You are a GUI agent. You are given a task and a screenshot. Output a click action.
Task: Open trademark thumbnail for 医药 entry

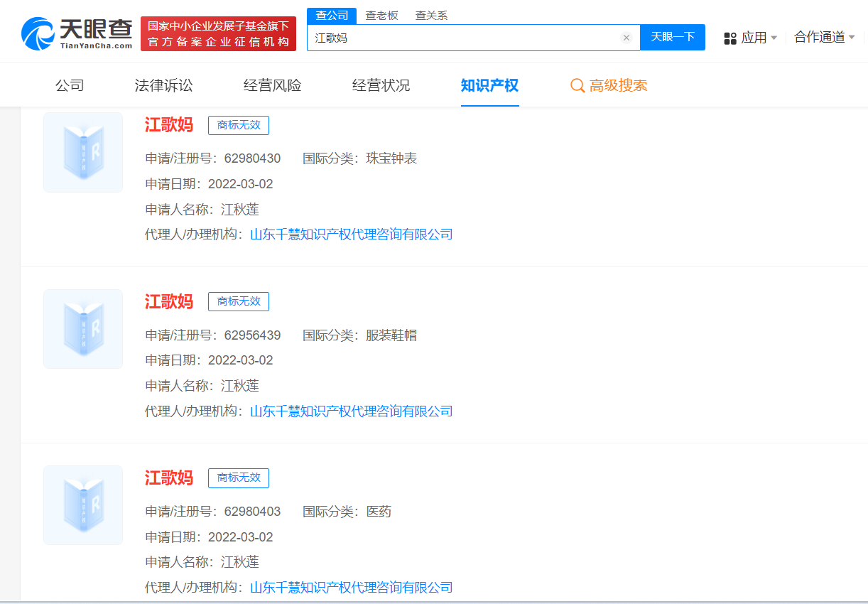point(83,505)
